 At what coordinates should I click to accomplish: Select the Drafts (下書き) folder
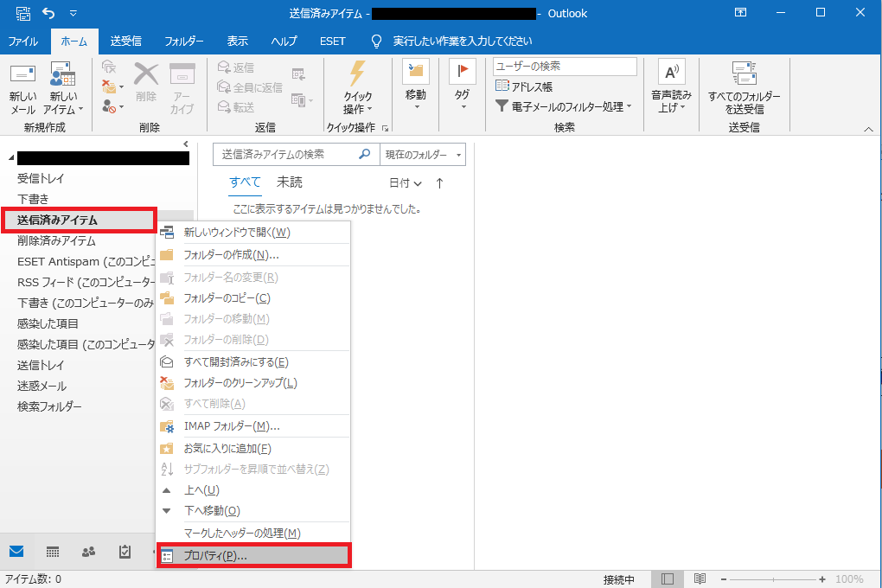pyautogui.click(x=33, y=199)
